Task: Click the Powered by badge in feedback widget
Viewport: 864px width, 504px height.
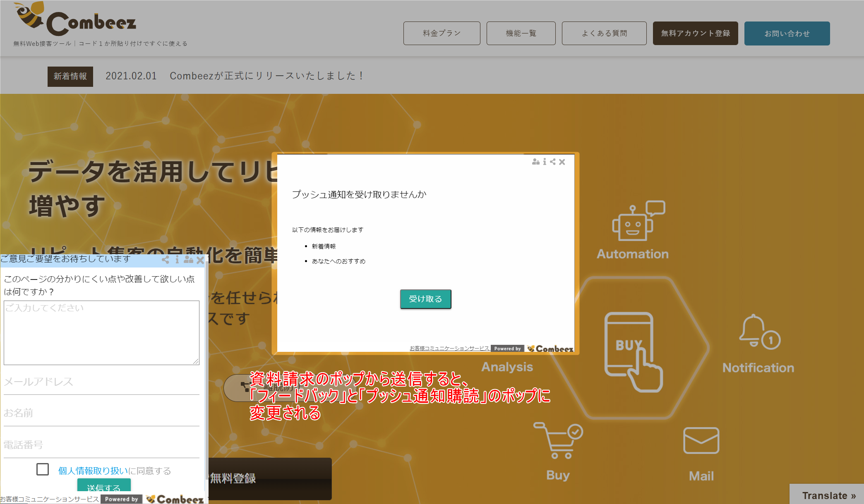Action: coord(121,499)
